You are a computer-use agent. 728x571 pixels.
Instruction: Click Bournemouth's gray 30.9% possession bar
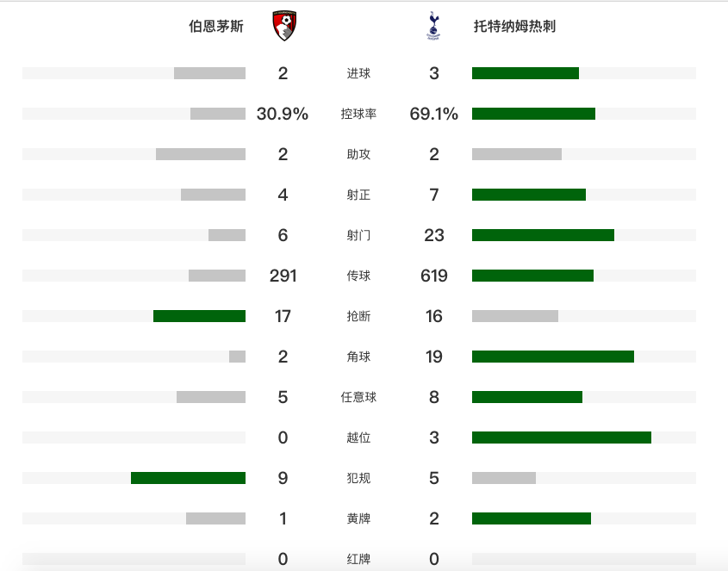pyautogui.click(x=218, y=114)
